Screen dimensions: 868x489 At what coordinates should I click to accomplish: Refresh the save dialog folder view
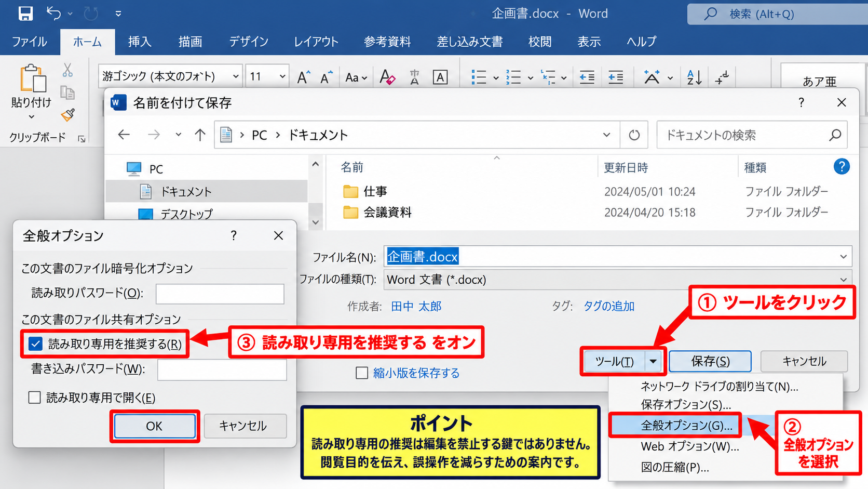634,135
